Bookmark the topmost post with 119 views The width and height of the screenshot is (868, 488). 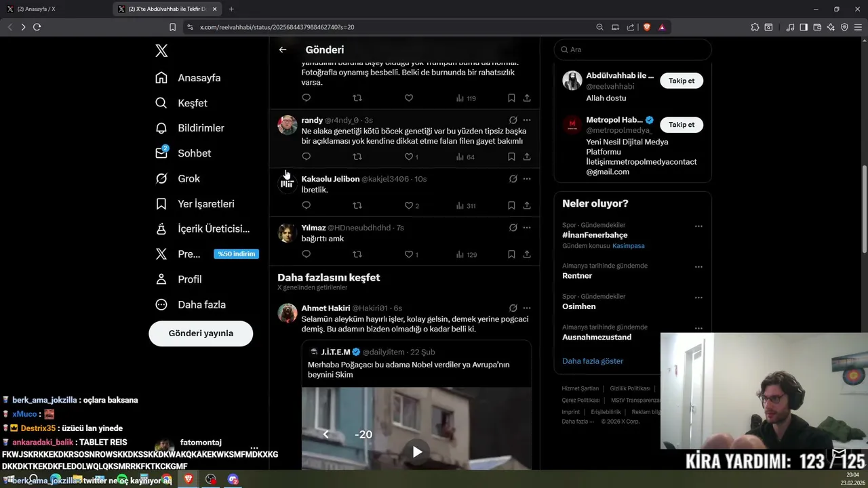pyautogui.click(x=511, y=98)
